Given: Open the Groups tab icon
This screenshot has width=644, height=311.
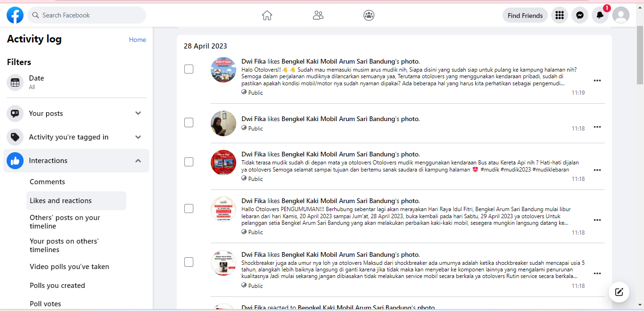Looking at the screenshot, I should (369, 16).
